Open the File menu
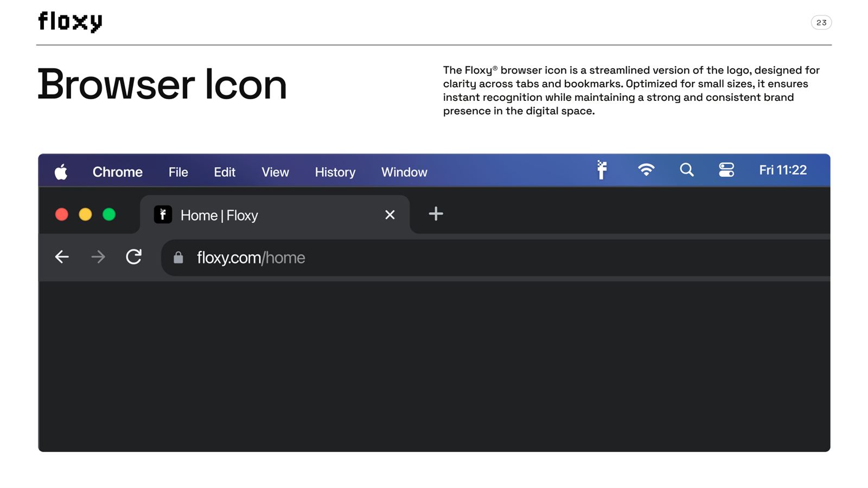Viewport: 868px width, 488px height. point(178,172)
